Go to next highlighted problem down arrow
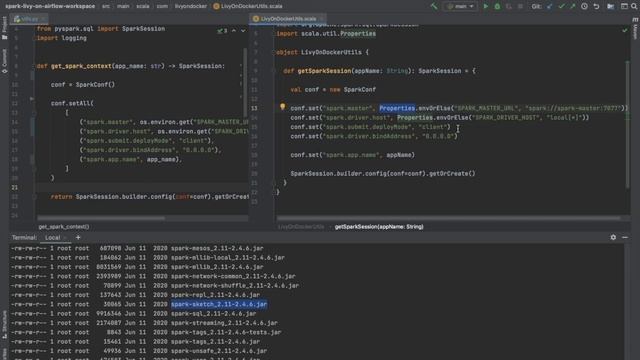 [243, 31]
